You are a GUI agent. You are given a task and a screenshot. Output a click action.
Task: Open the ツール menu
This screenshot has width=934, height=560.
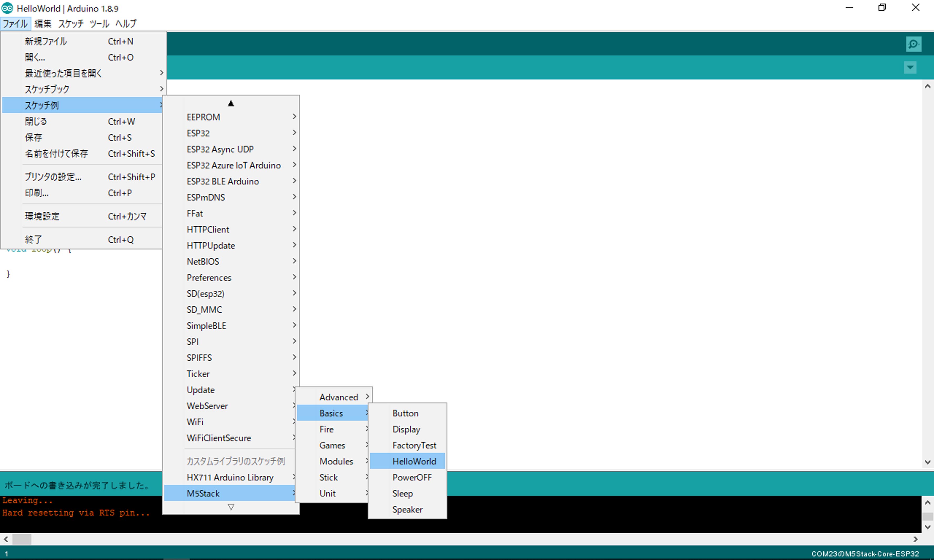tap(99, 23)
